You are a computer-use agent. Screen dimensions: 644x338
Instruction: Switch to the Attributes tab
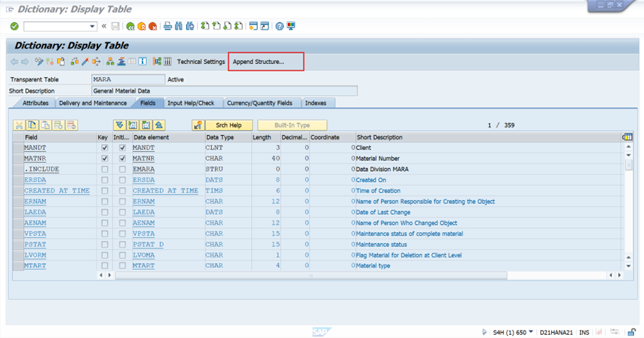point(35,103)
